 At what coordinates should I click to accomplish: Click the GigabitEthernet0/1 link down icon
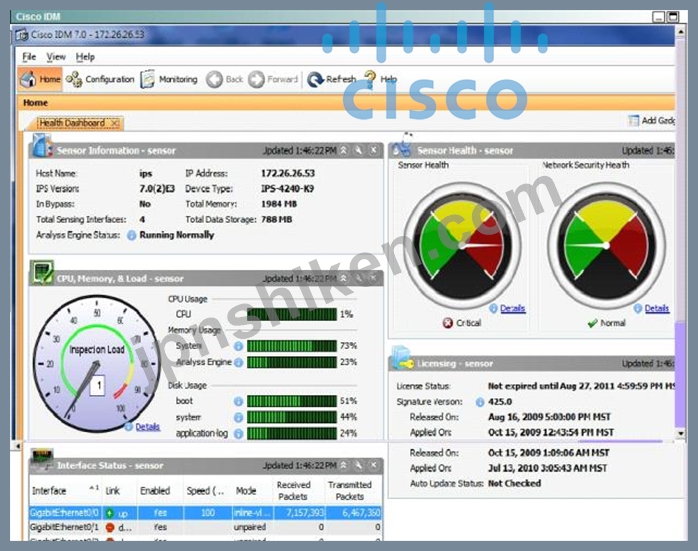[x=110, y=527]
